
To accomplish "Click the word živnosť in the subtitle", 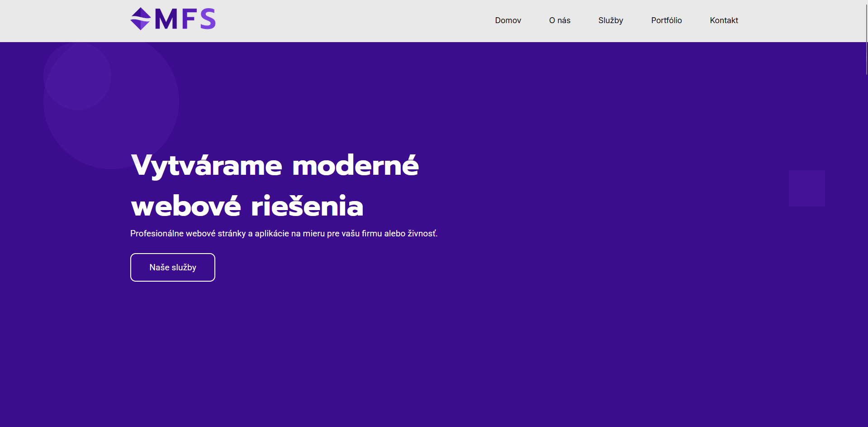I will [x=422, y=234].
